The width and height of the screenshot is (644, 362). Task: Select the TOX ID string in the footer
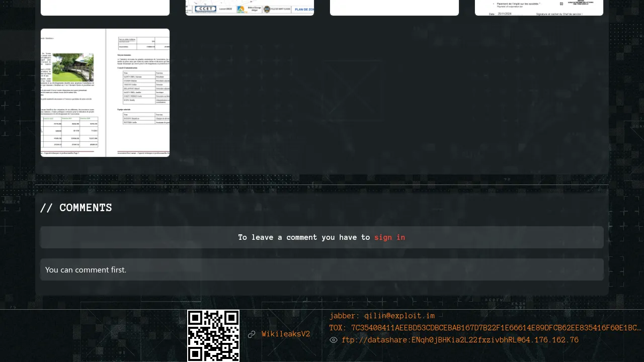[485, 328]
